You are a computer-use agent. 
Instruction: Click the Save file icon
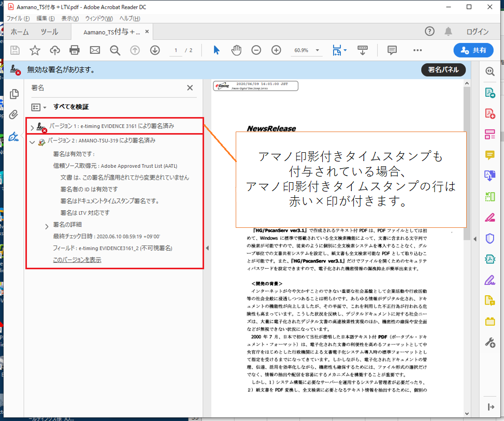(15, 50)
